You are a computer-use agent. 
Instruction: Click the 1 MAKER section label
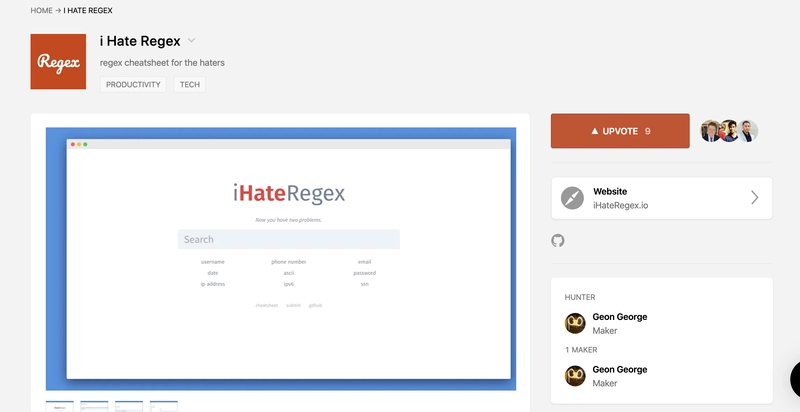(x=581, y=350)
